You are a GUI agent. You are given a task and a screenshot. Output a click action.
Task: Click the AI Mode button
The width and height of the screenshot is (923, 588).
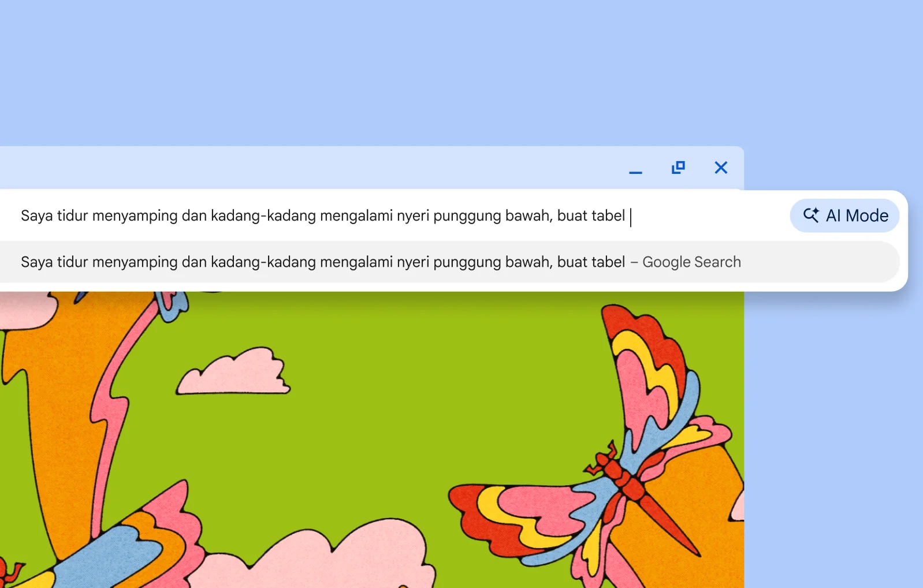coord(844,215)
